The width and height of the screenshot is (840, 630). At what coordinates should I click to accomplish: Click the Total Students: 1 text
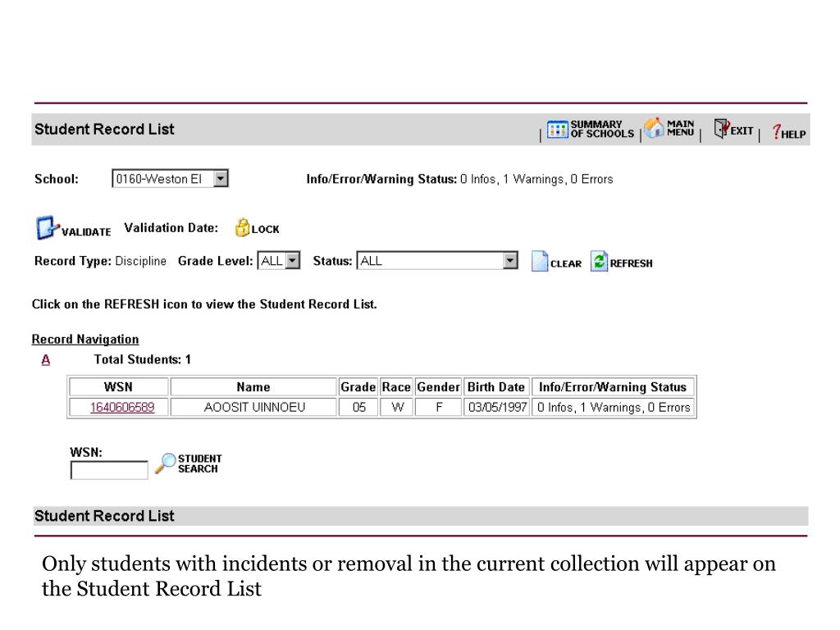pyautogui.click(x=143, y=359)
